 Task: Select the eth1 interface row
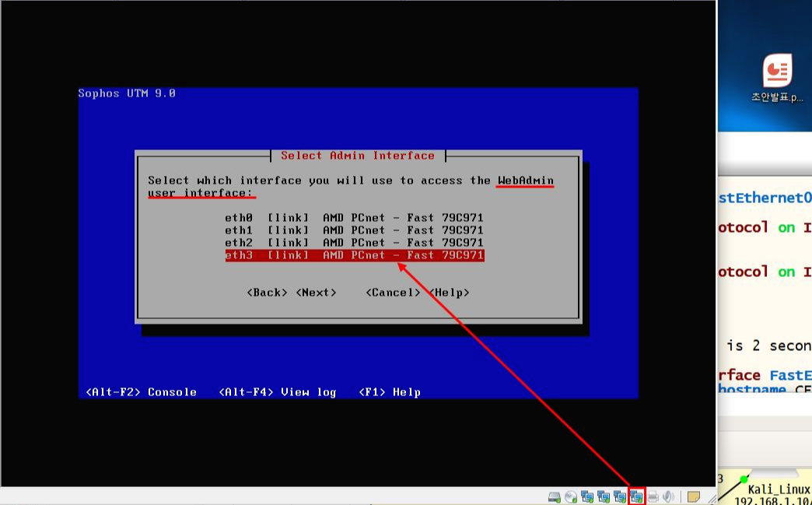pyautogui.click(x=354, y=230)
